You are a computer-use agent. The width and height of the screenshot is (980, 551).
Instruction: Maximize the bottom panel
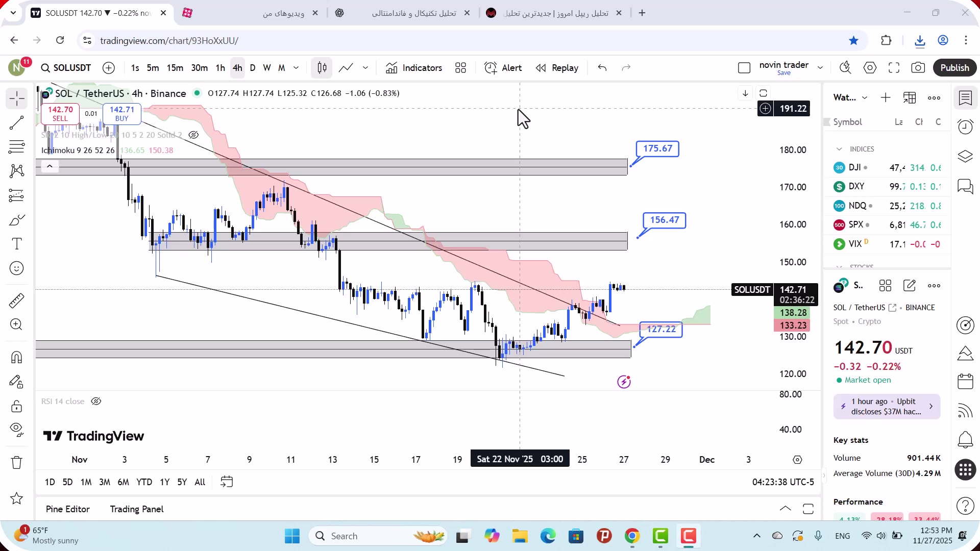coord(808,509)
